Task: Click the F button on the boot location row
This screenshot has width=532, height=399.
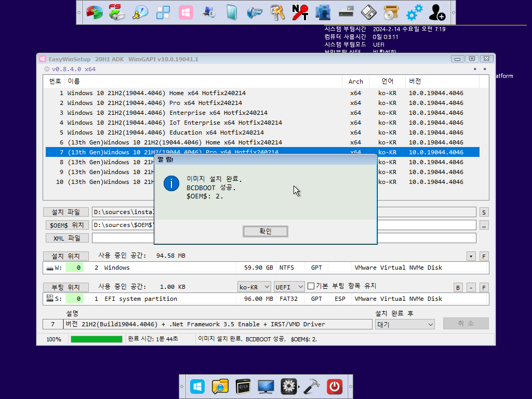Action: (x=484, y=288)
